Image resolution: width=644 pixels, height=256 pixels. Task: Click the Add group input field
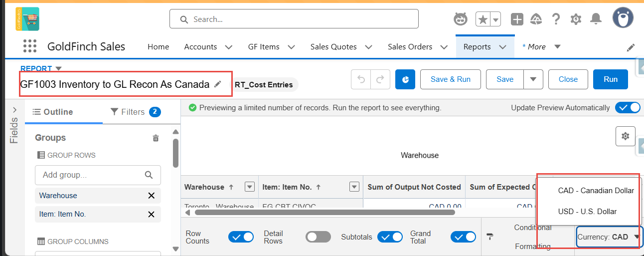click(x=98, y=175)
